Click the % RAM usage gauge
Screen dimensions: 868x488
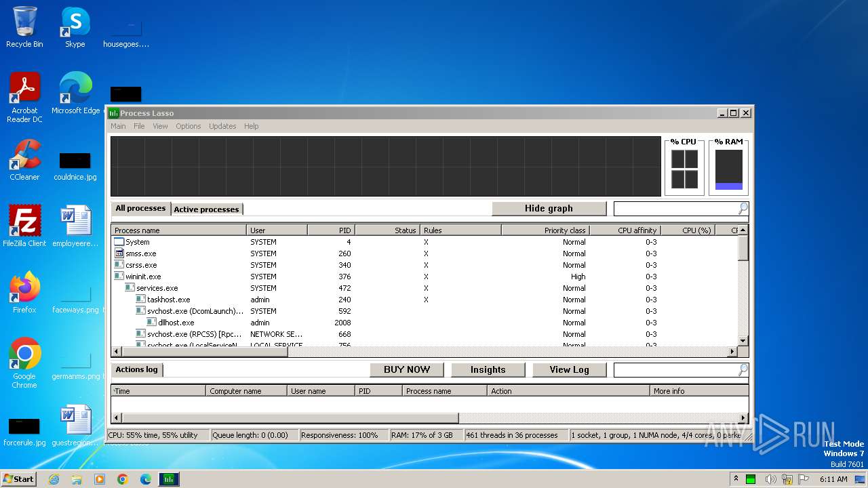click(729, 169)
